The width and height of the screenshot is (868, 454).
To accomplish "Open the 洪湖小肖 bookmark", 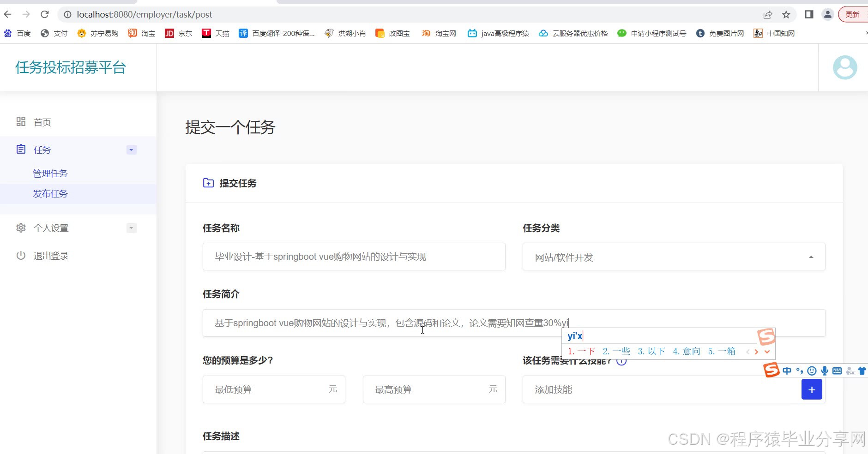I will [x=345, y=33].
